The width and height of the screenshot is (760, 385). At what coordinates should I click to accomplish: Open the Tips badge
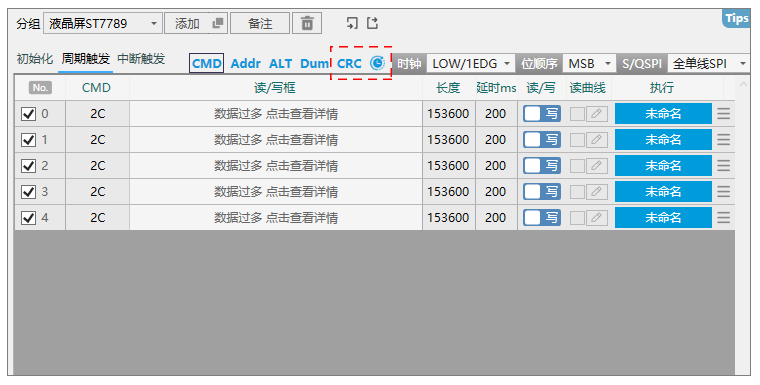pos(736,18)
